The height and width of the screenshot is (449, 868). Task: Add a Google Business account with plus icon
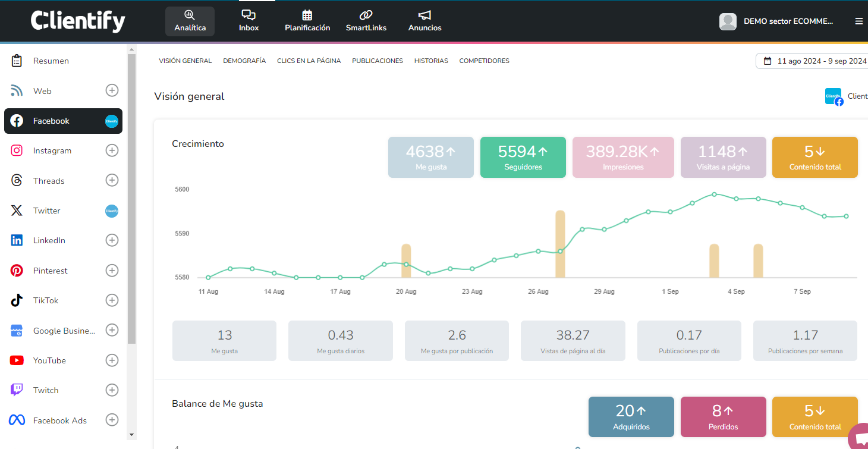tap(112, 330)
